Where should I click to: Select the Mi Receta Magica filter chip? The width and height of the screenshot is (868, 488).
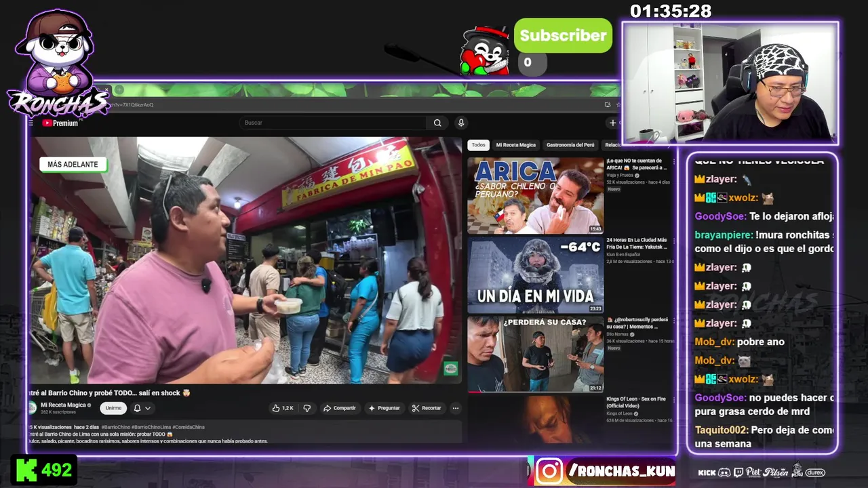click(515, 145)
